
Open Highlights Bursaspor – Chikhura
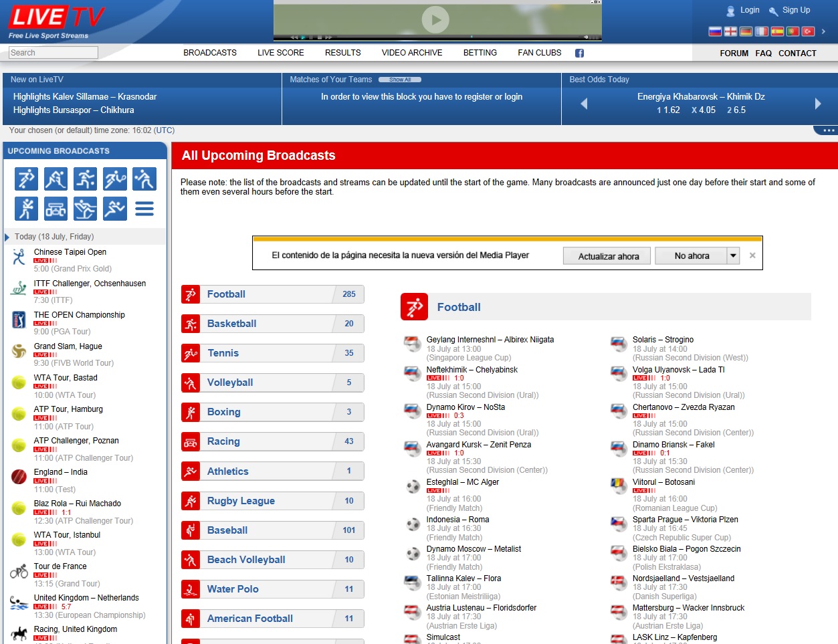pyautogui.click(x=74, y=110)
